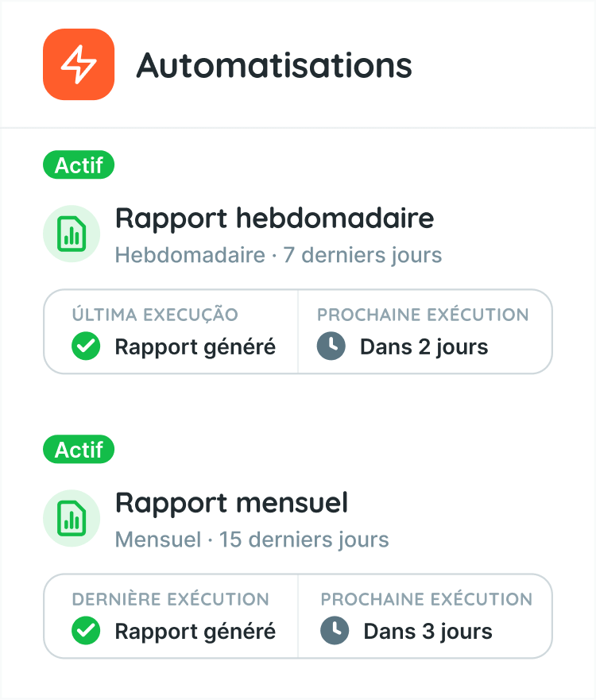Image resolution: width=596 pixels, height=700 pixels.
Task: Click the clock icon beside Dans 2 jours
Action: [x=331, y=347]
